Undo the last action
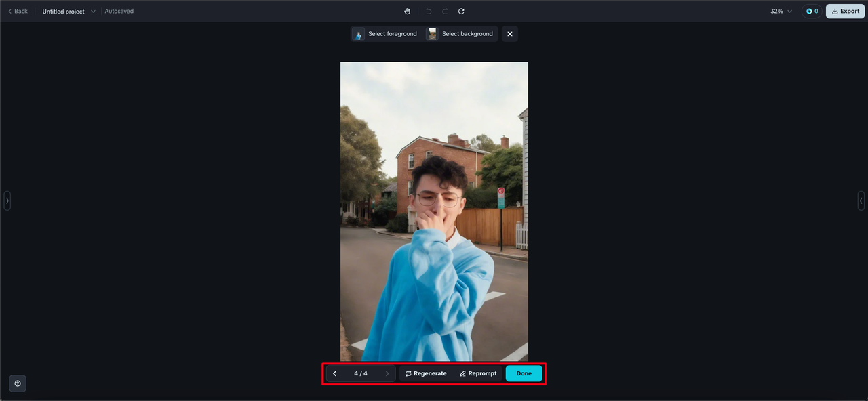The image size is (868, 401). [429, 12]
